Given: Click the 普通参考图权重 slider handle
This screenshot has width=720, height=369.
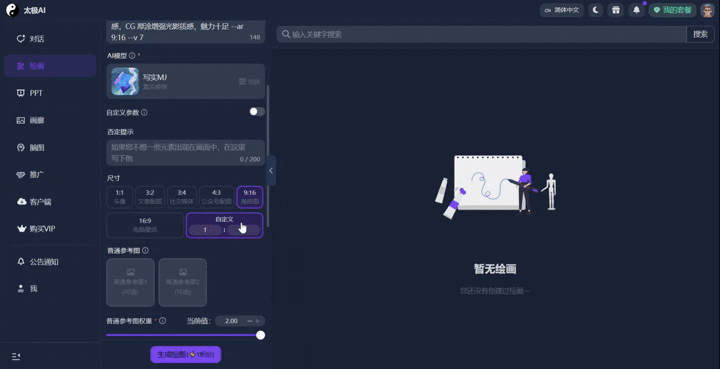Looking at the screenshot, I should (x=260, y=335).
